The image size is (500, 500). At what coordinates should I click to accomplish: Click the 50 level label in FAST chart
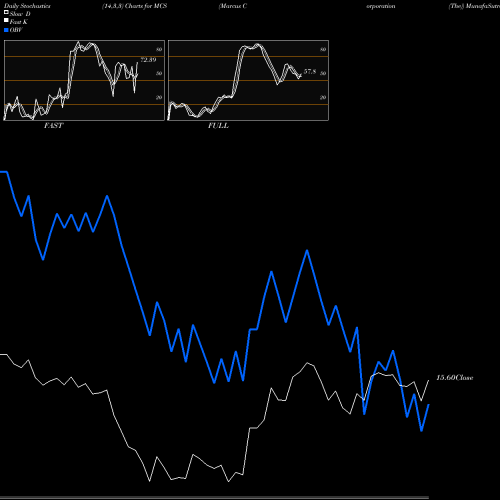click(x=159, y=73)
